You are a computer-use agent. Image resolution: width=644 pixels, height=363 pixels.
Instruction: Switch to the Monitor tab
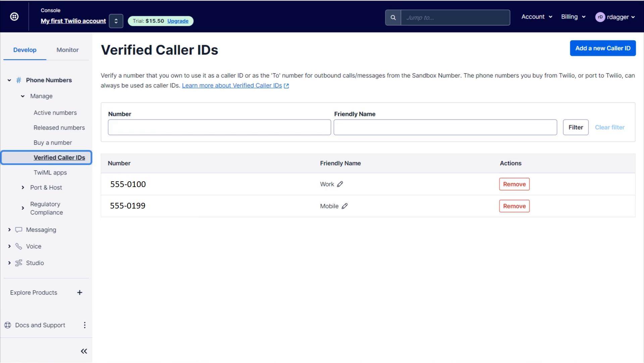coord(67,50)
